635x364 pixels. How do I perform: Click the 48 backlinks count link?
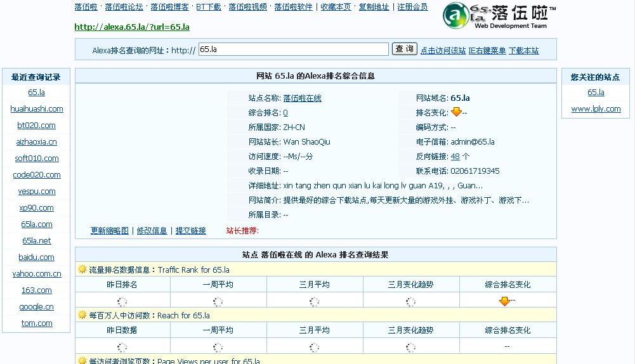[455, 156]
